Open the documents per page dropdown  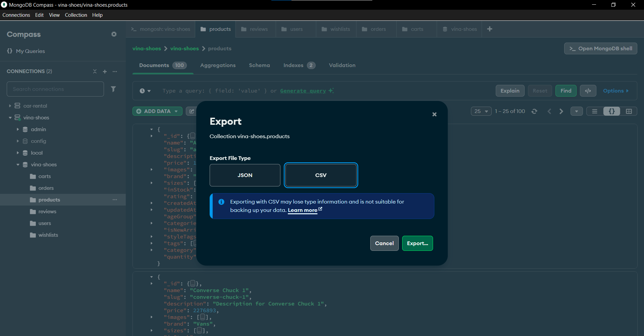click(481, 111)
